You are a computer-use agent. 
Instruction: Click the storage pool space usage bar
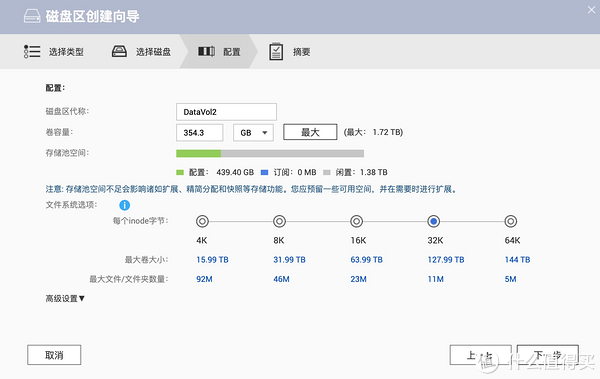[x=270, y=154]
